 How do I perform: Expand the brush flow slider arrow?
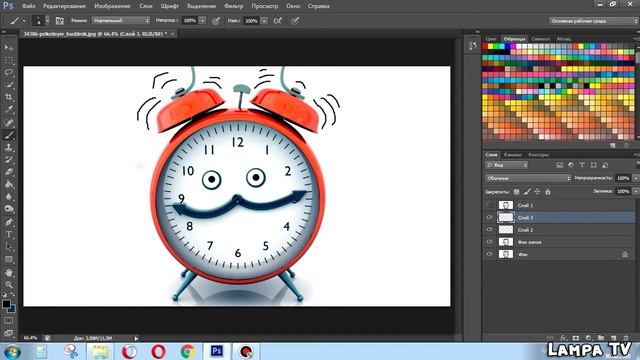pyautogui.click(x=264, y=20)
